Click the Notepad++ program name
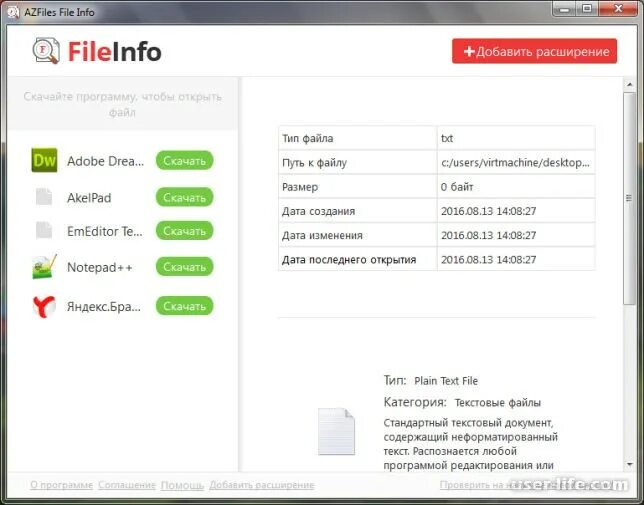This screenshot has width=644, height=505. (x=100, y=267)
